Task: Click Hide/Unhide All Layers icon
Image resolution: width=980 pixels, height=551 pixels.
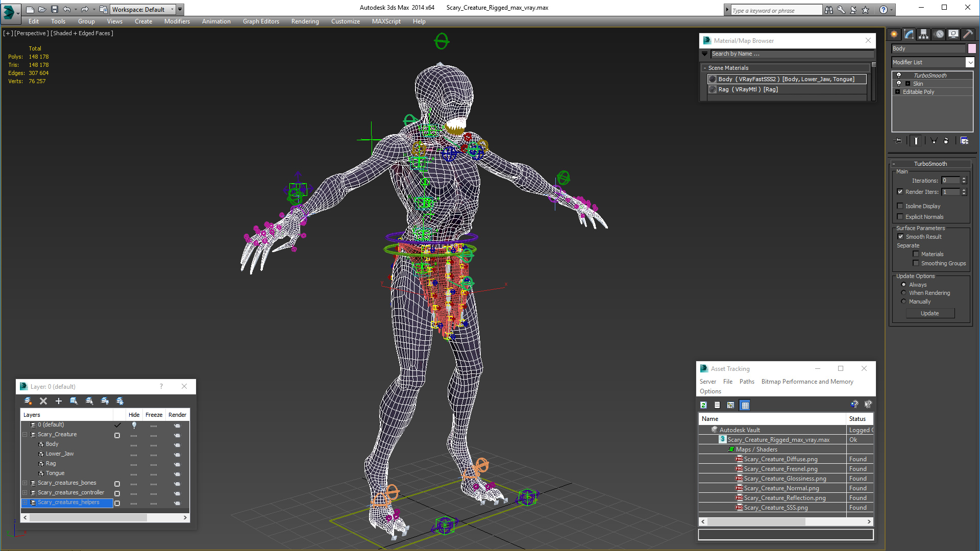Action: [x=105, y=401]
